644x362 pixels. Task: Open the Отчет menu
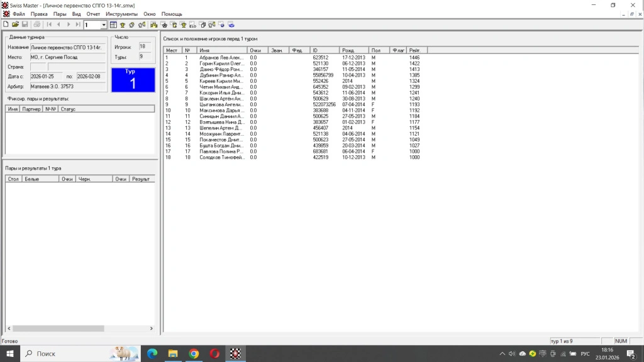93,14
